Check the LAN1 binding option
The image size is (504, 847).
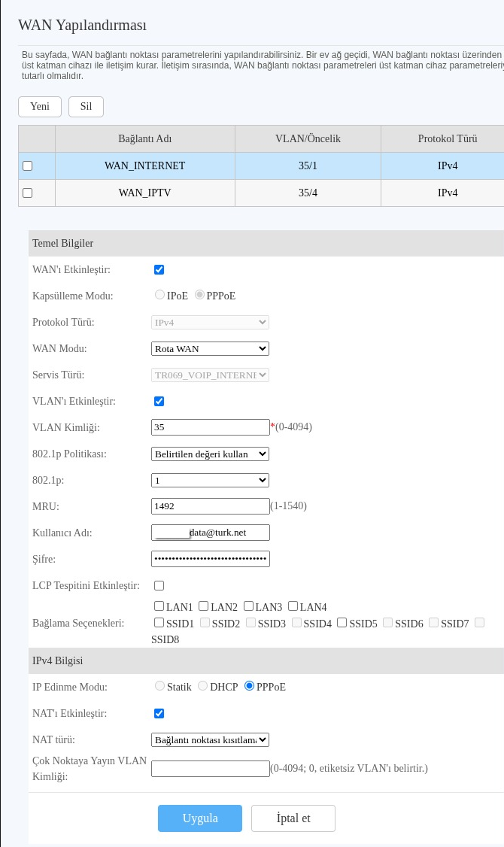159,606
